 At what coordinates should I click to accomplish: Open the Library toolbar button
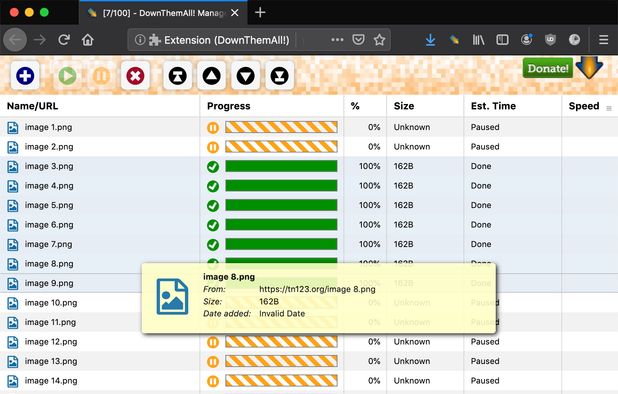(478, 40)
